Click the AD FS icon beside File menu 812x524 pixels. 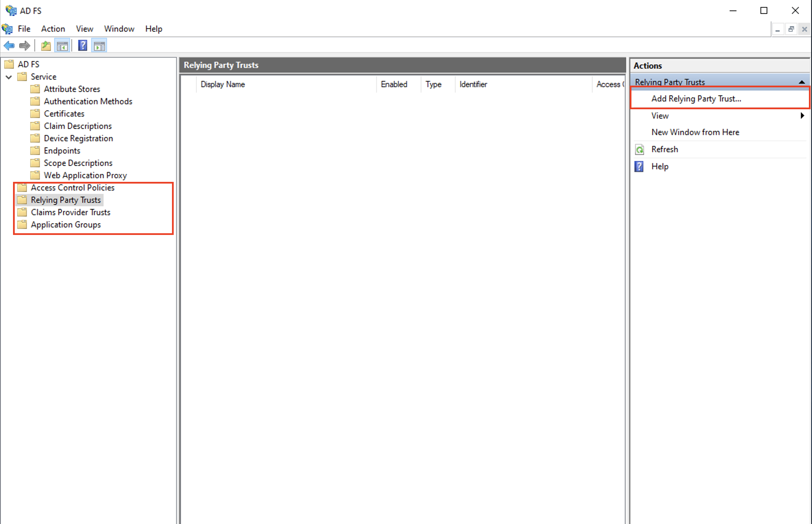7,29
